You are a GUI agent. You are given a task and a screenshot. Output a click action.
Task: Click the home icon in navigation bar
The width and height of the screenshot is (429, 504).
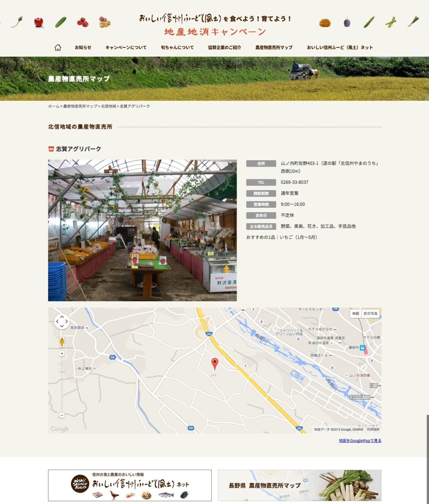click(x=58, y=48)
